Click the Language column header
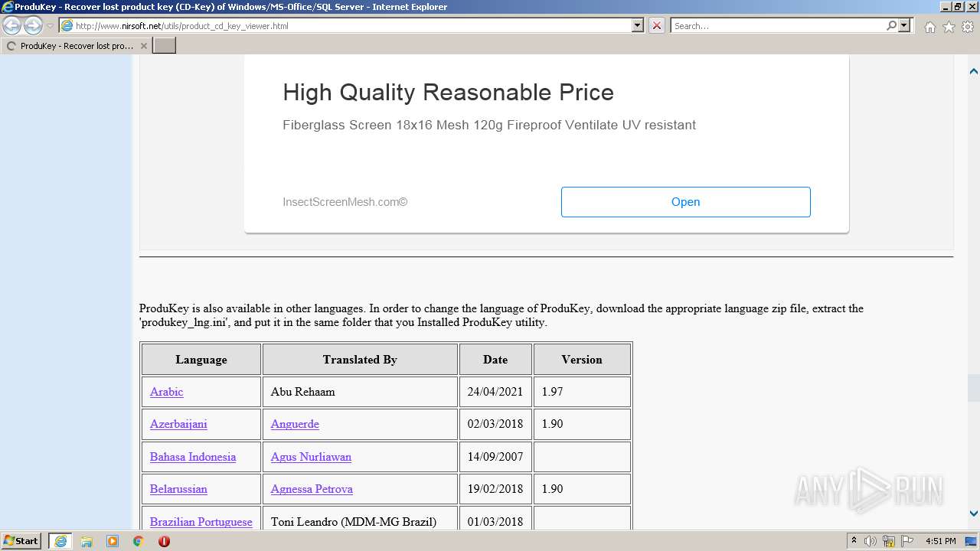 click(x=201, y=360)
